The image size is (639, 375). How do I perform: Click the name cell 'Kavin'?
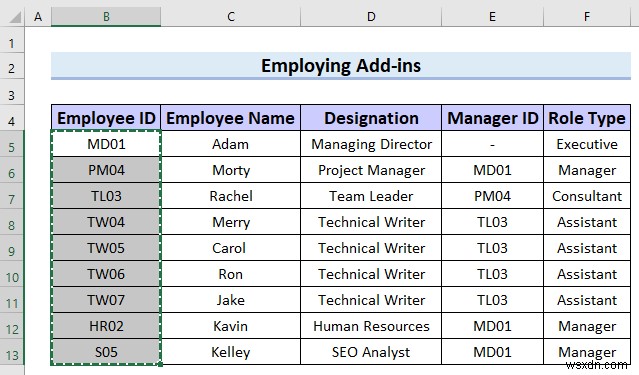[231, 326]
